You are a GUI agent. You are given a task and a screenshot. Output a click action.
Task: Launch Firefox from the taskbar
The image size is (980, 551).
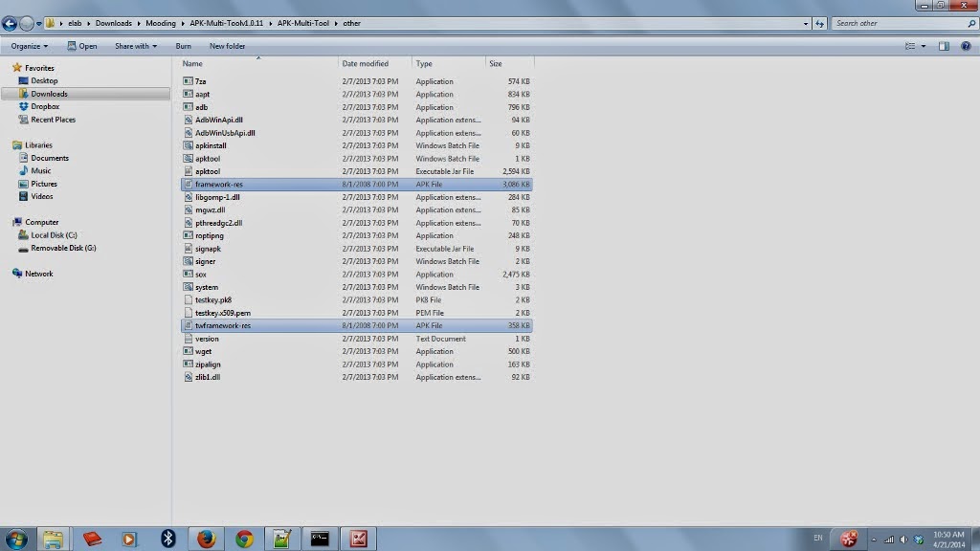tap(206, 539)
